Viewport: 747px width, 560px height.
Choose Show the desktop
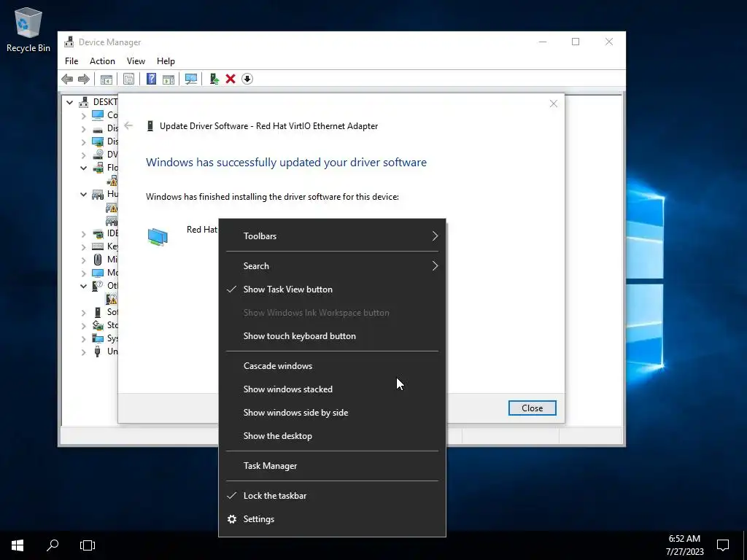(x=332, y=436)
